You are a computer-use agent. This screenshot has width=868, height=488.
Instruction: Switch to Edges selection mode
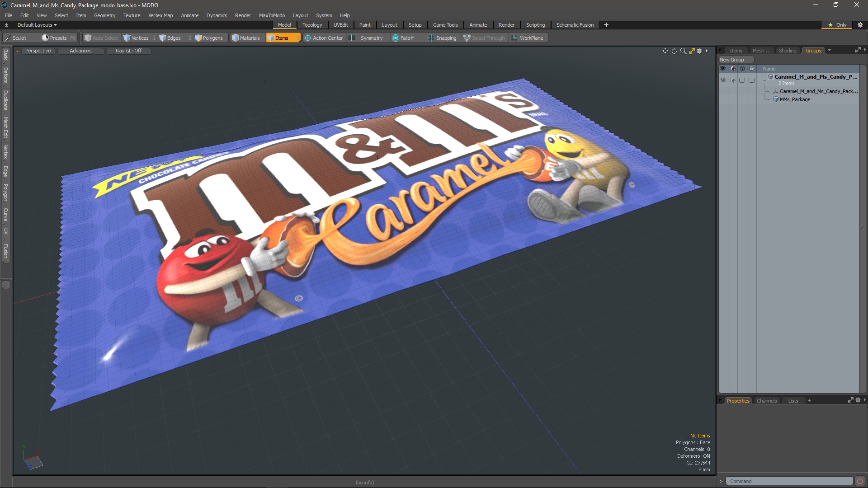pos(174,38)
